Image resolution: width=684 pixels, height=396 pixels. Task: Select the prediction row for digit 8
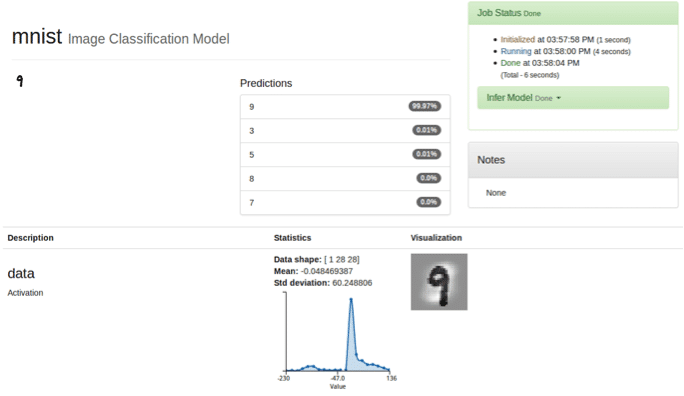[x=345, y=179]
